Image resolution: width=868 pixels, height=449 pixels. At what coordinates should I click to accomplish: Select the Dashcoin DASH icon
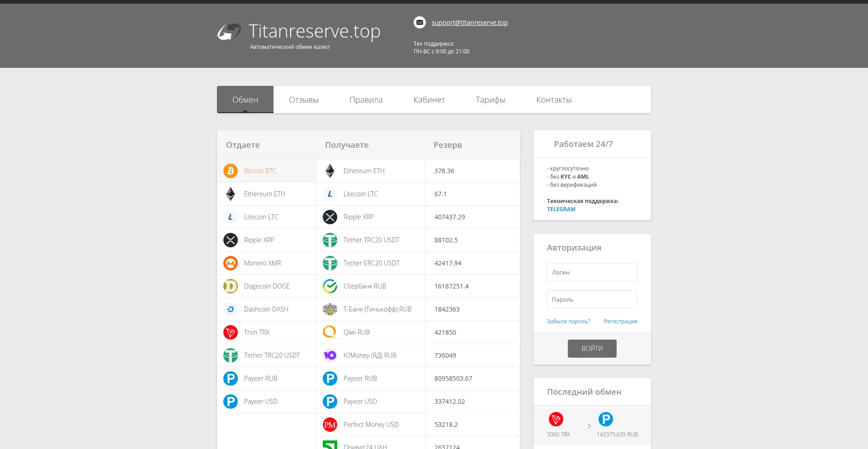click(x=231, y=309)
